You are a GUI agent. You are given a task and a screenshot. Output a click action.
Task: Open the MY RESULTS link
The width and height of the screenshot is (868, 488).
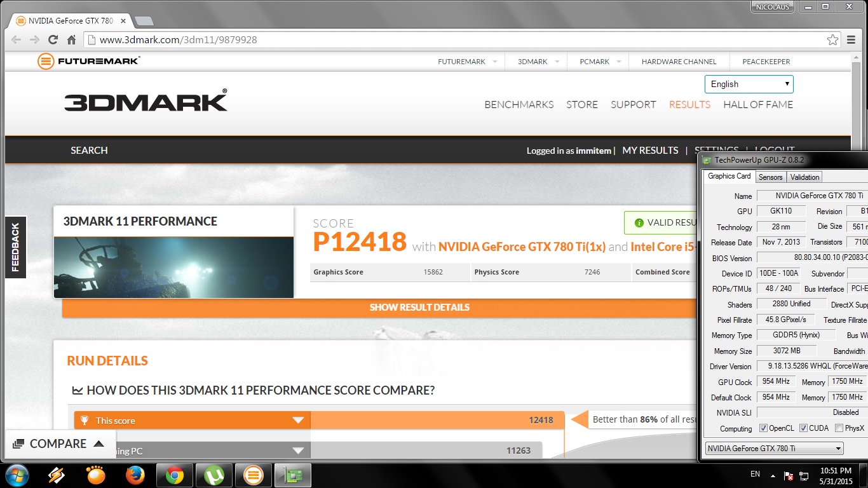(x=650, y=151)
